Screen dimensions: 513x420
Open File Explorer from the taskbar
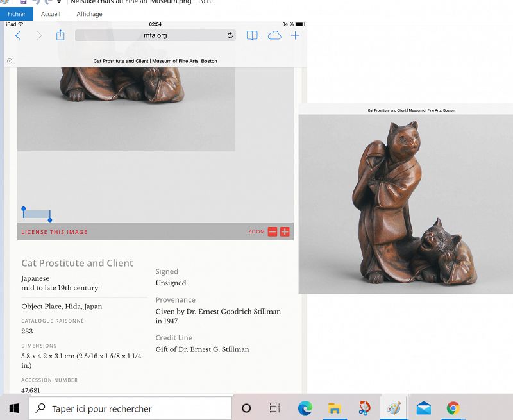(334, 408)
